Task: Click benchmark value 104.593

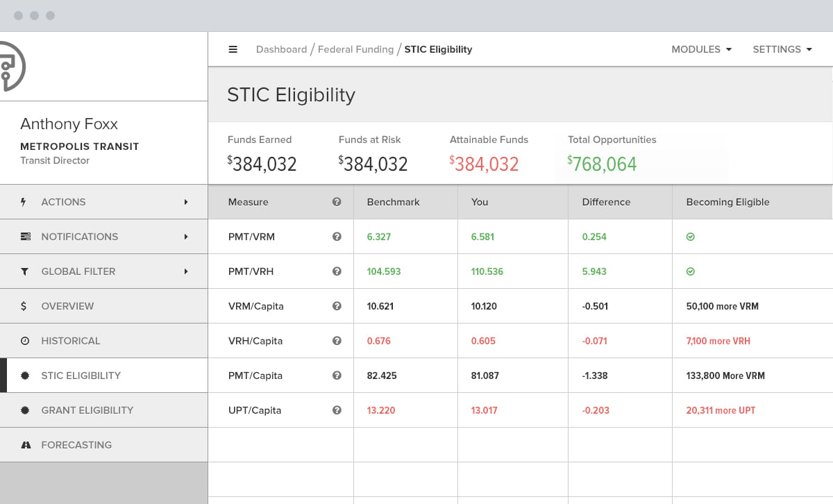Action: click(x=384, y=271)
